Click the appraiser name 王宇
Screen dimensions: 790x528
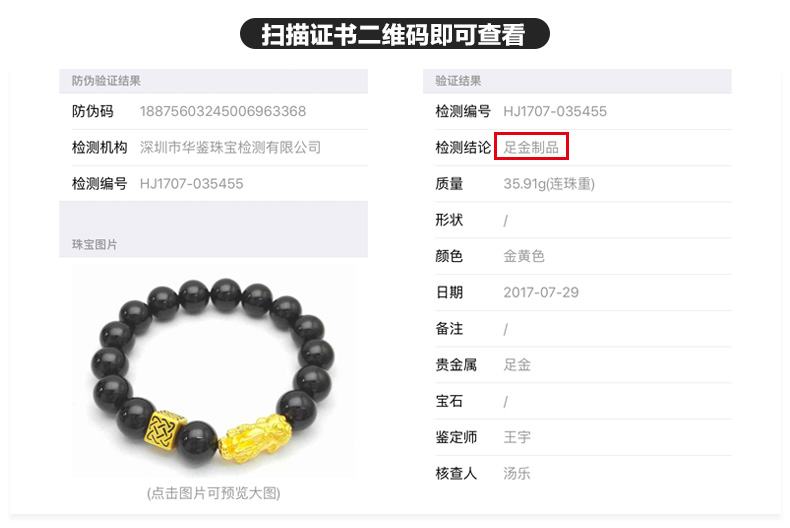tap(517, 437)
